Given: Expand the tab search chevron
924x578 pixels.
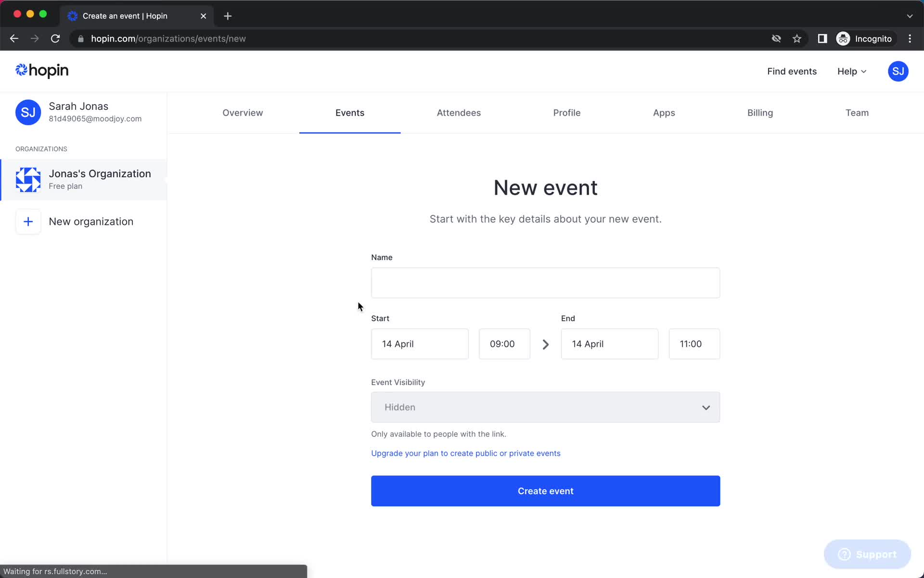Looking at the screenshot, I should pyautogui.click(x=910, y=16).
